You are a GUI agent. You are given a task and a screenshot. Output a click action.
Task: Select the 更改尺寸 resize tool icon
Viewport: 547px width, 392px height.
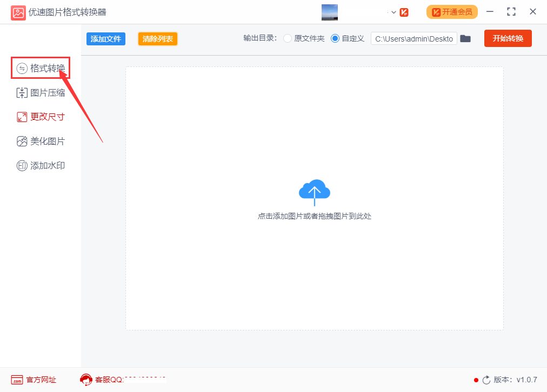(x=22, y=117)
